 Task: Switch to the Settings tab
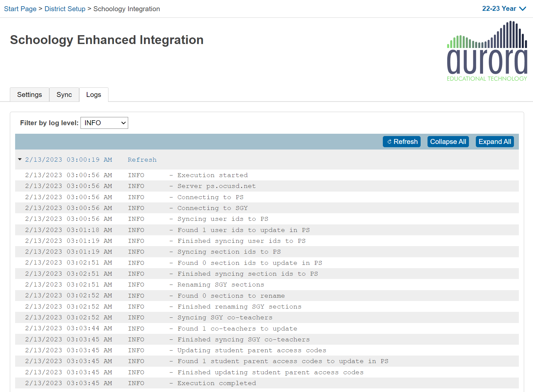tap(30, 95)
